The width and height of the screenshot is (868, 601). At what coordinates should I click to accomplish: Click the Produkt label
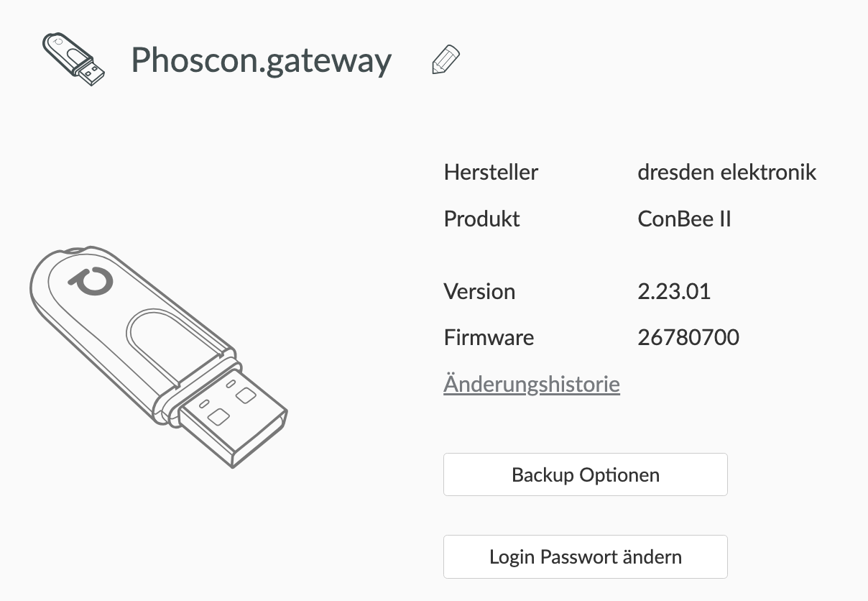481,219
